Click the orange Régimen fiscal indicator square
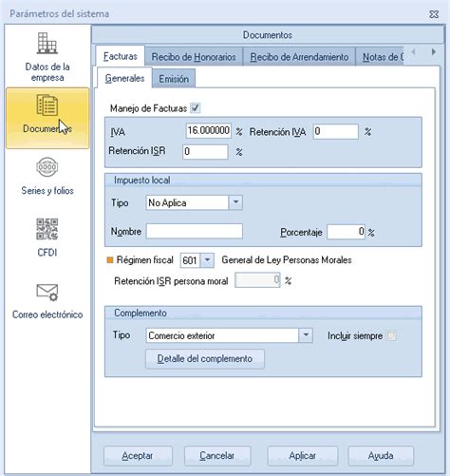 (110, 260)
